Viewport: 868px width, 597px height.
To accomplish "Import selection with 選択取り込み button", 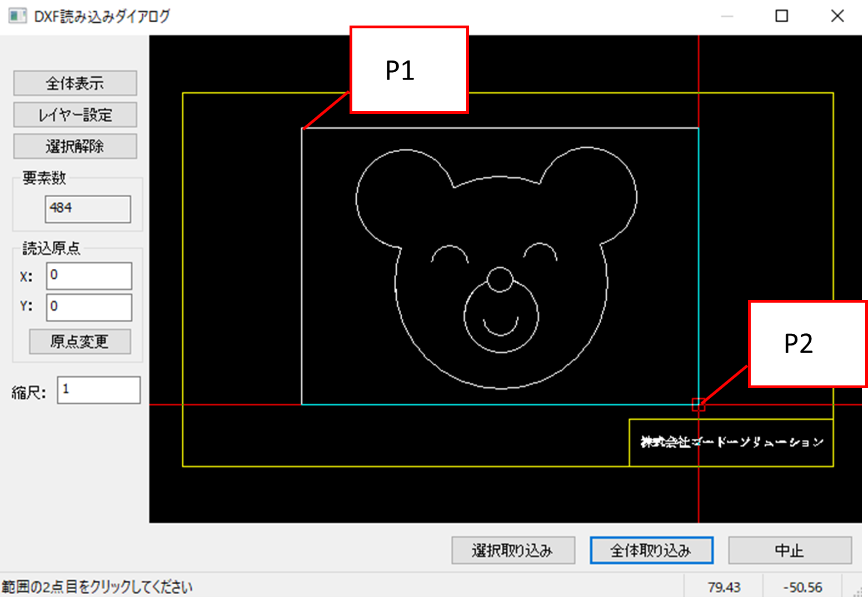I will pyautogui.click(x=513, y=550).
